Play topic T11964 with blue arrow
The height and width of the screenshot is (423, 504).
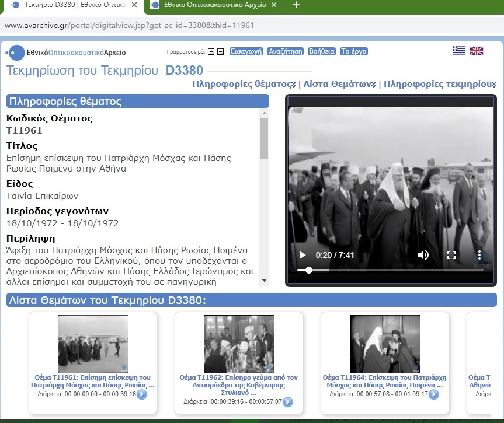tap(433, 394)
